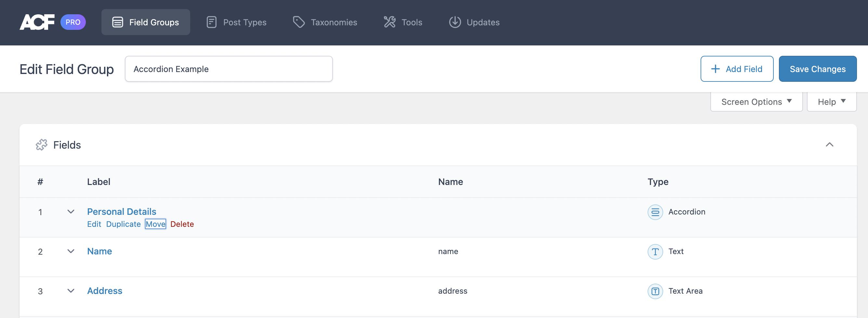Image resolution: width=868 pixels, height=318 pixels.
Task: Delete the Personal Details field
Action: point(182,224)
